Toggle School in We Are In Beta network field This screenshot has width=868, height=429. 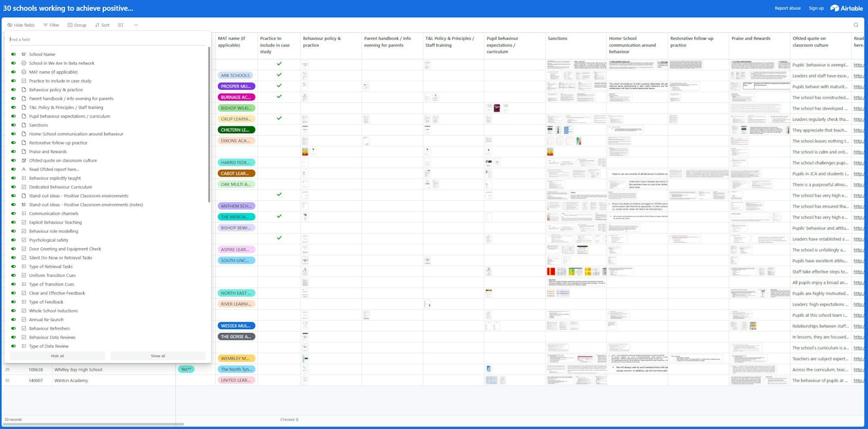point(14,63)
